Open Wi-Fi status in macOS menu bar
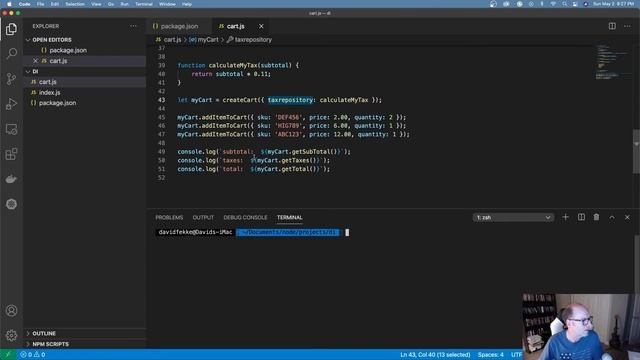 coord(553,4)
